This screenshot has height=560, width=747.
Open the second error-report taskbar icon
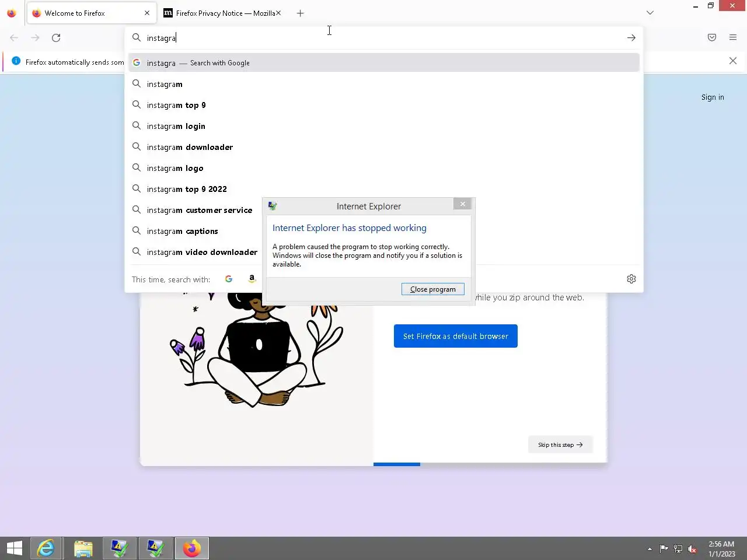pos(156,548)
